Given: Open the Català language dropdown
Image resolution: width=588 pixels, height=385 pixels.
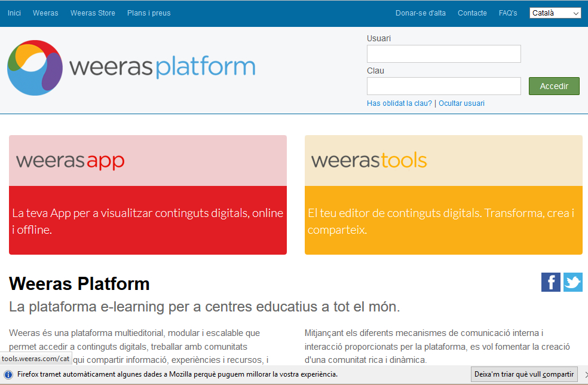Looking at the screenshot, I should [x=555, y=13].
